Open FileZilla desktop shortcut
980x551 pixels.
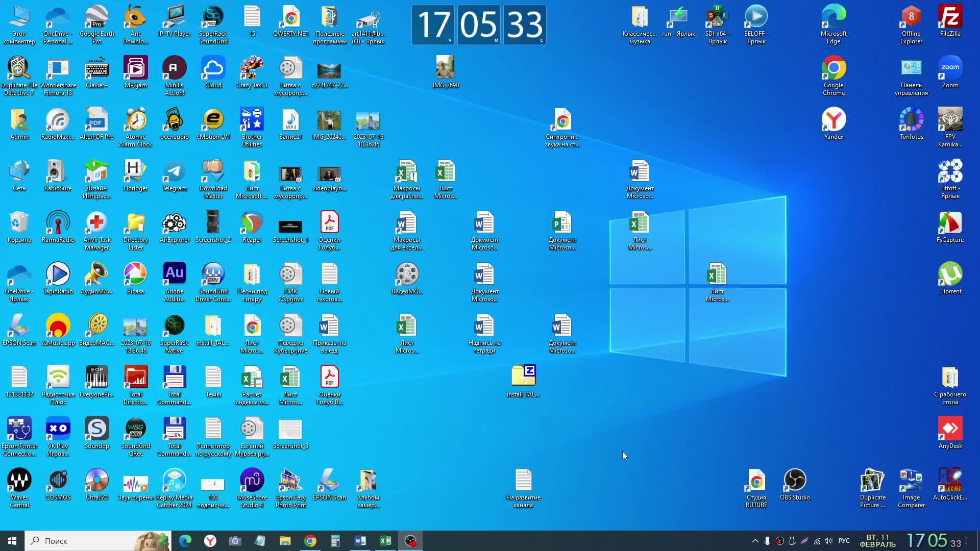950,21
